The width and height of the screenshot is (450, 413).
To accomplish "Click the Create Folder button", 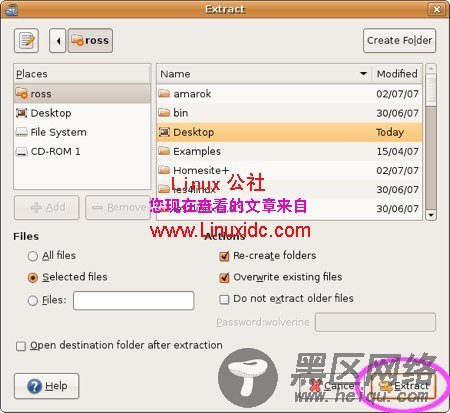I will (399, 41).
